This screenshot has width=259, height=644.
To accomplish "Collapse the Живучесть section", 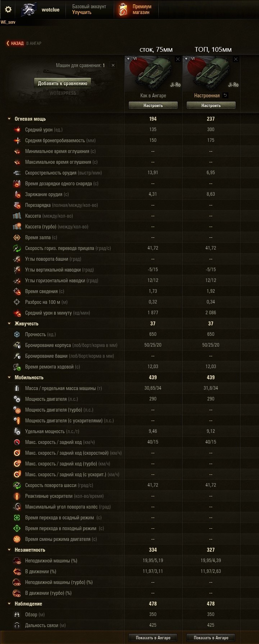I will coord(9,324).
